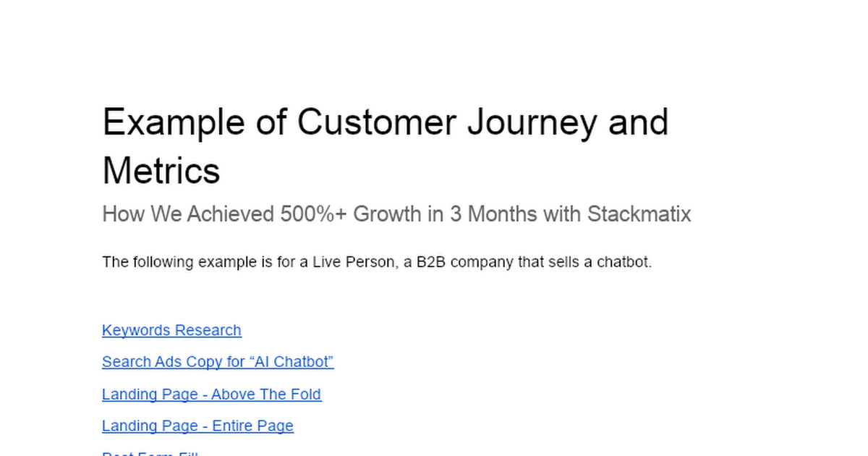The image size is (868, 456).
Task: Click the partially visible link at the bottom
Action: 150,453
